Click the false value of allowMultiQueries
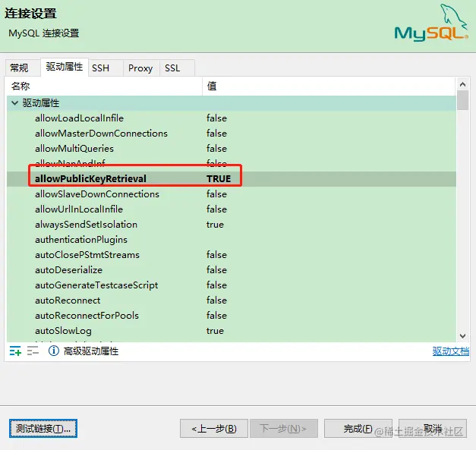 click(216, 149)
